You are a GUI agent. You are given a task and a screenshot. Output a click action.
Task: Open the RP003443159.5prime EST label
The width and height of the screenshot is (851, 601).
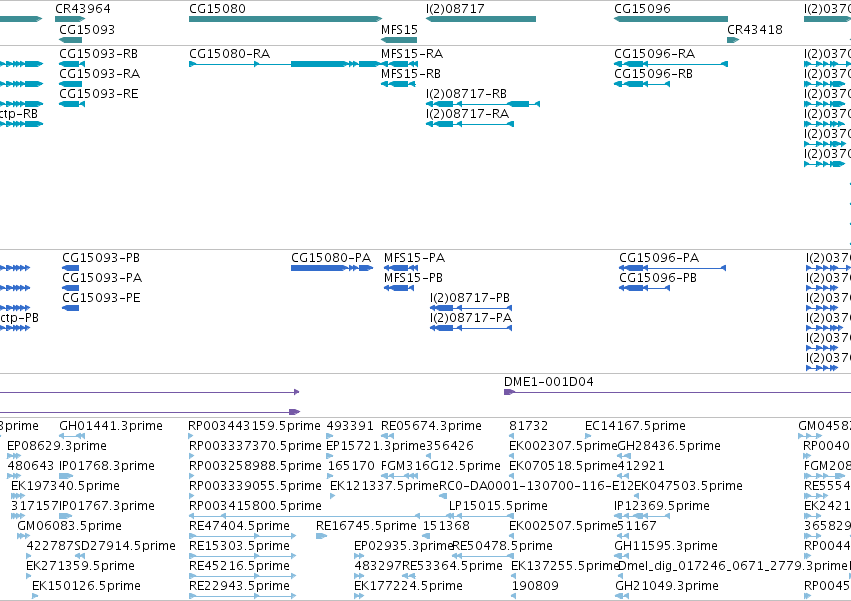[x=254, y=426]
